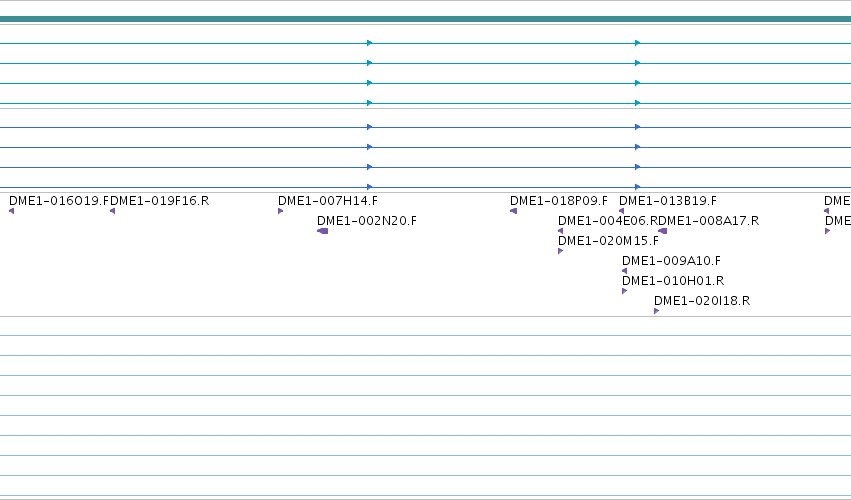Click the purple arrow marker under DME1-007H14.F
Image resolution: width=851 pixels, height=500 pixels.
tap(281, 211)
